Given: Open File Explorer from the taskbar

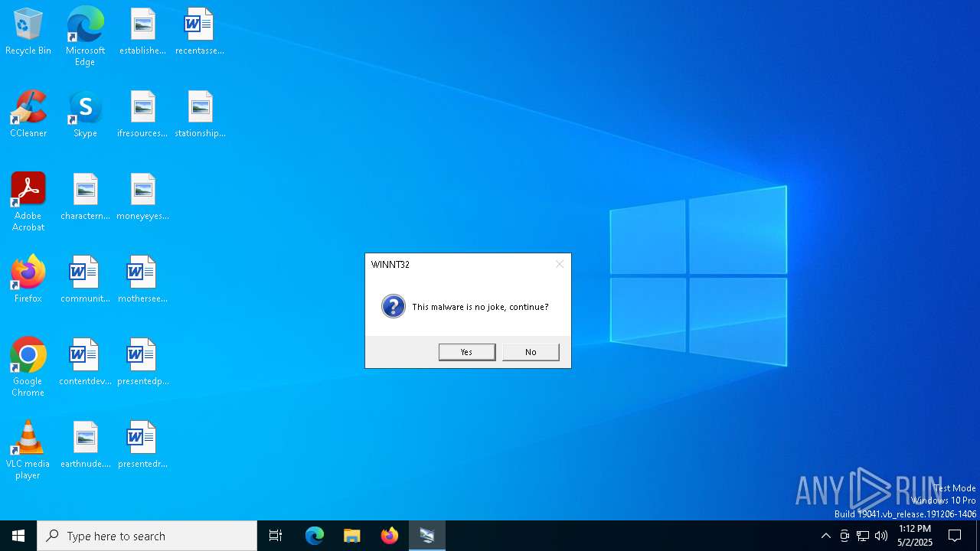Looking at the screenshot, I should (352, 536).
